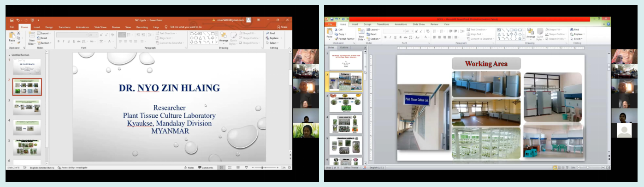
Task: Toggle Italic in the left window's Font group
Action: point(63,42)
